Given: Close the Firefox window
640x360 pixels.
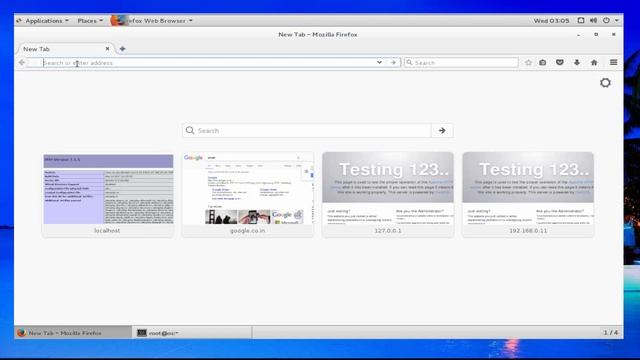Looking at the screenshot, I should click(613, 35).
